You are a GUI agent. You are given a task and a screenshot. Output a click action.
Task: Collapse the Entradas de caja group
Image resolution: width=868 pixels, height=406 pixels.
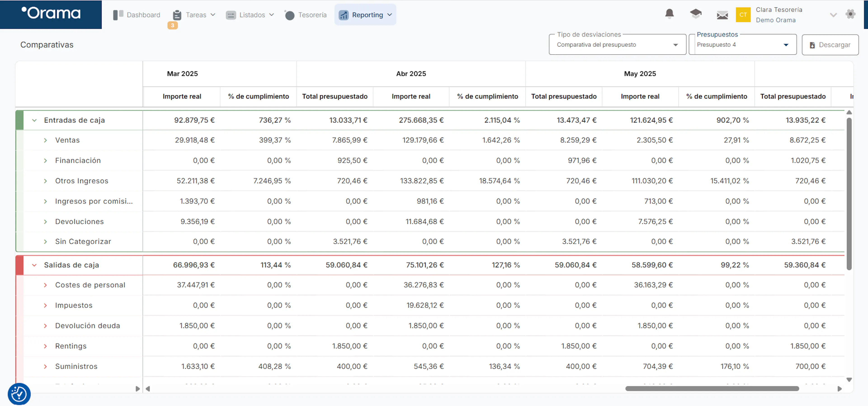click(34, 120)
